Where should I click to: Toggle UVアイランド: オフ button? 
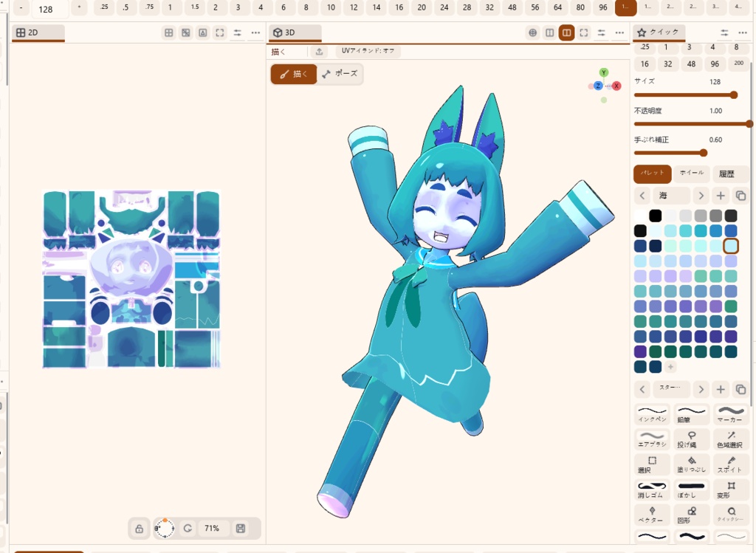tap(368, 51)
